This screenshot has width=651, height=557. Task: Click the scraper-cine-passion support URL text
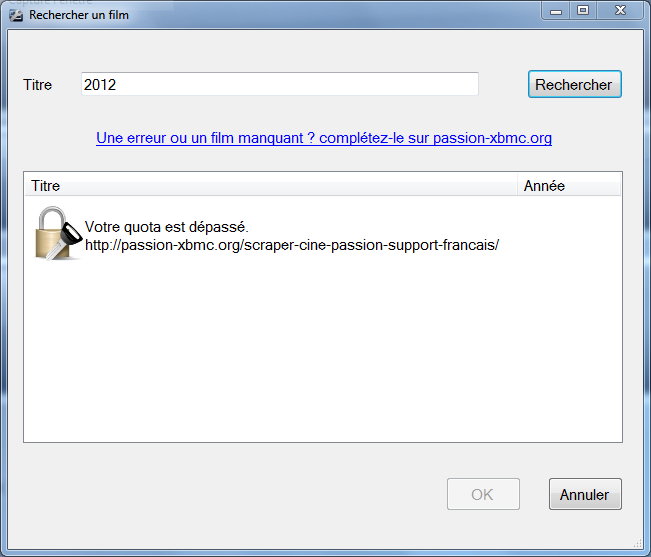point(292,245)
